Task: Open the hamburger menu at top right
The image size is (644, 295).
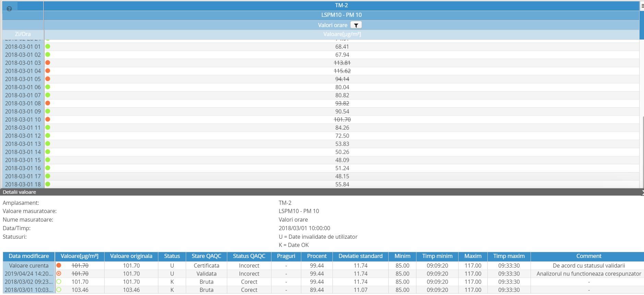Action: point(642,6)
